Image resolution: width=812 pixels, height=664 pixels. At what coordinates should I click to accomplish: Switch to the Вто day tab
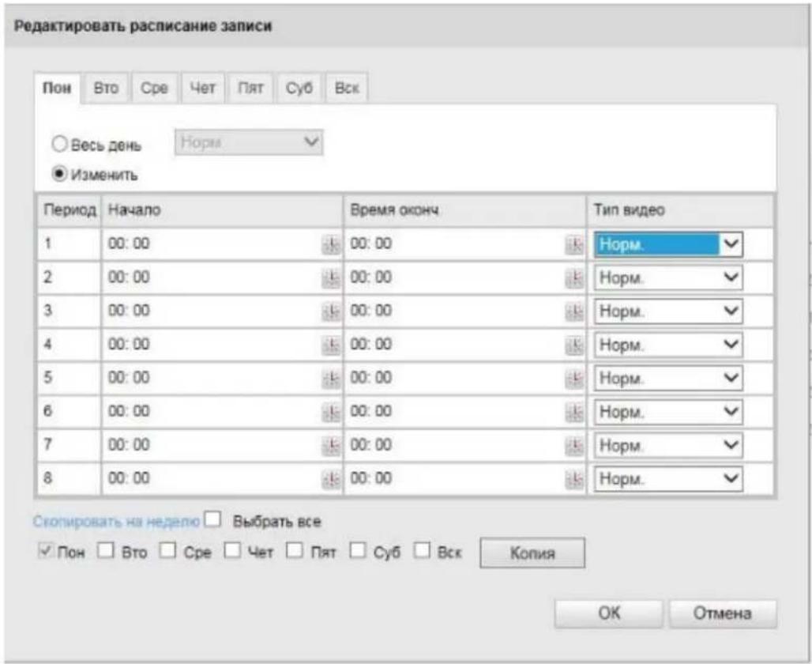(x=106, y=88)
